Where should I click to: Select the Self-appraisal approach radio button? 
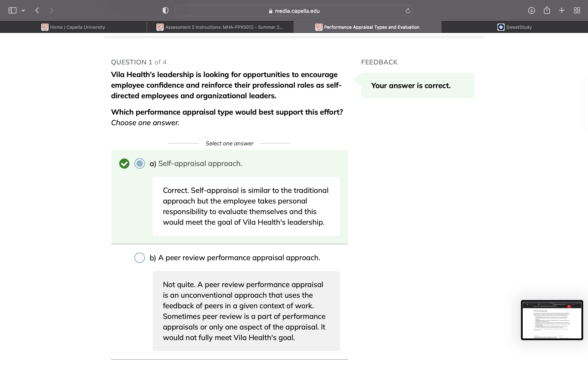pos(139,163)
